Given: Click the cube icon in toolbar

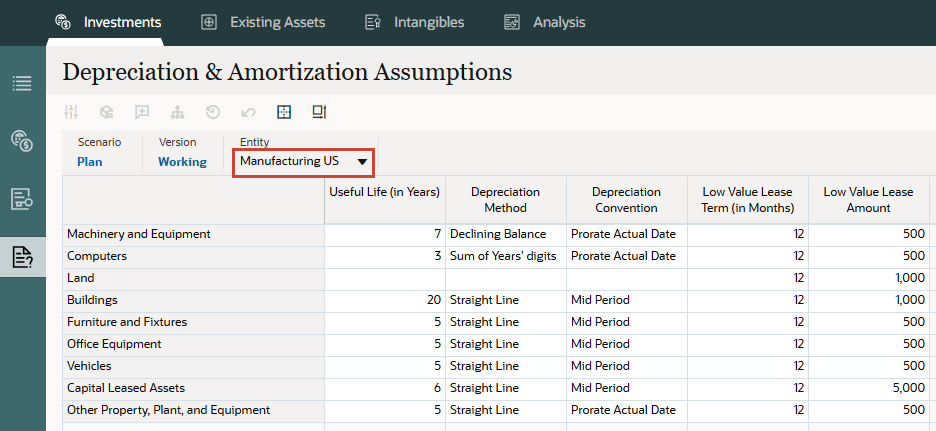Looking at the screenshot, I should [x=106, y=112].
